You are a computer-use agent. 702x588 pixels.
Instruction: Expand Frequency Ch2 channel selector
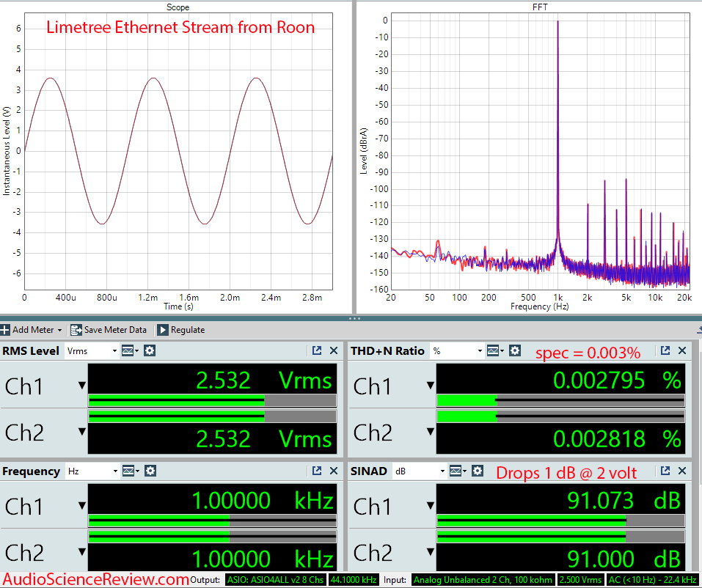tap(82, 552)
